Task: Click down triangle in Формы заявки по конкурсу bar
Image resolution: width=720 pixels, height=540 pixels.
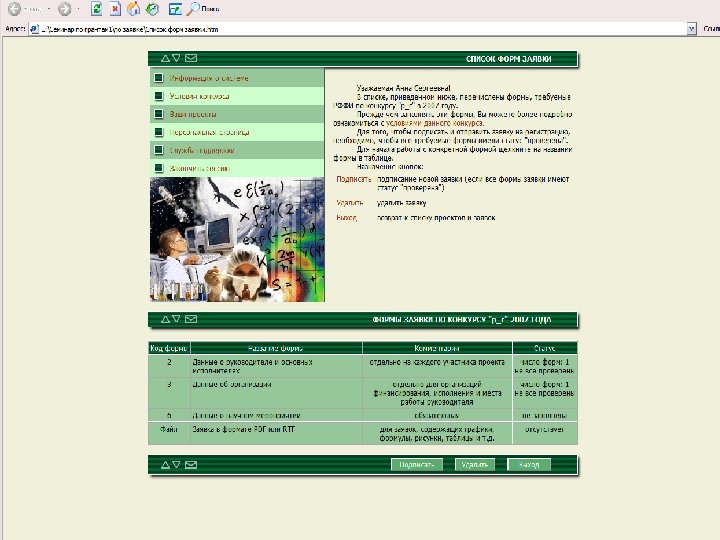Action: coord(176,319)
